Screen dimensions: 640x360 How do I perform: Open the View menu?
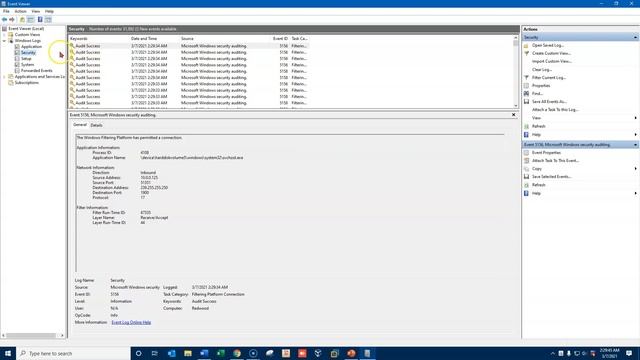(x=36, y=11)
